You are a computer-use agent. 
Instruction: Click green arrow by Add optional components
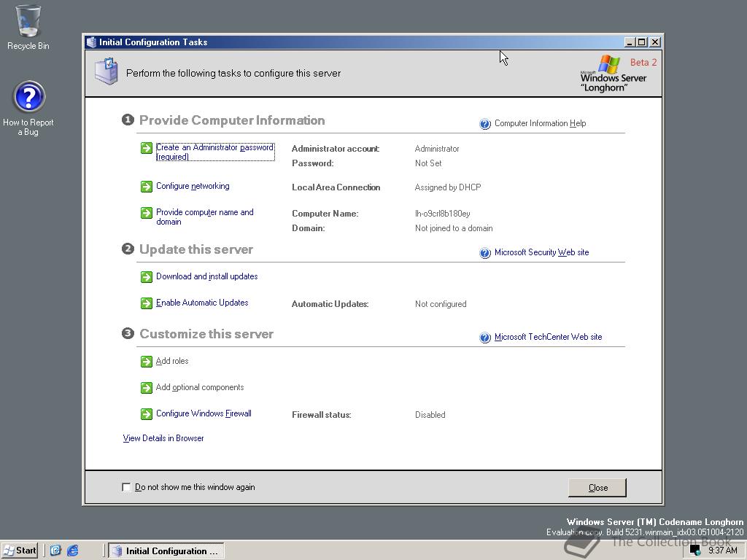pyautogui.click(x=146, y=388)
